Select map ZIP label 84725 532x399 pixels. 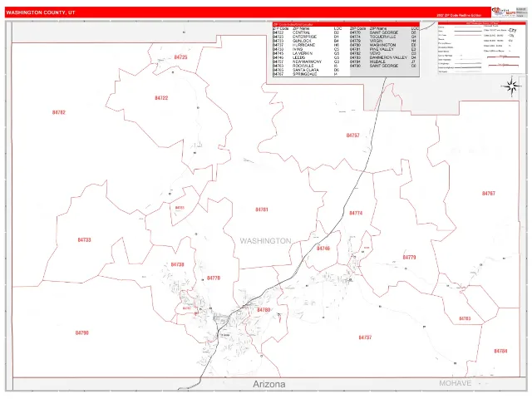tap(180, 57)
